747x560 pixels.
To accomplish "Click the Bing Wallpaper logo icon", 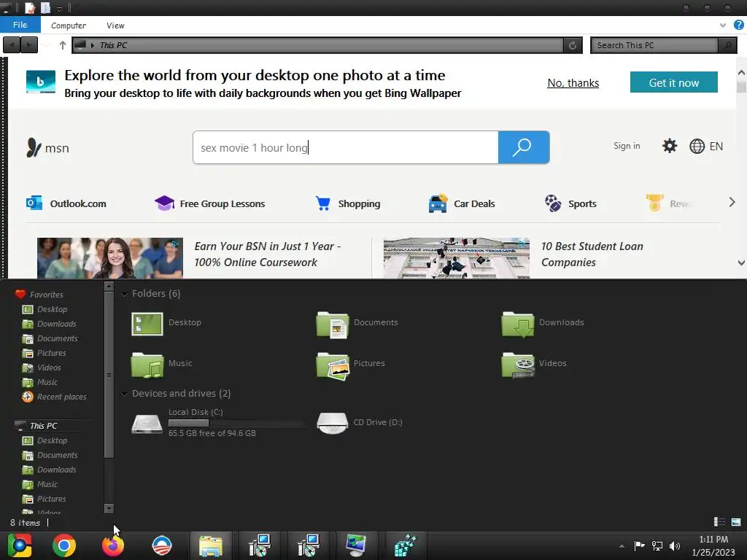I will pos(41,82).
